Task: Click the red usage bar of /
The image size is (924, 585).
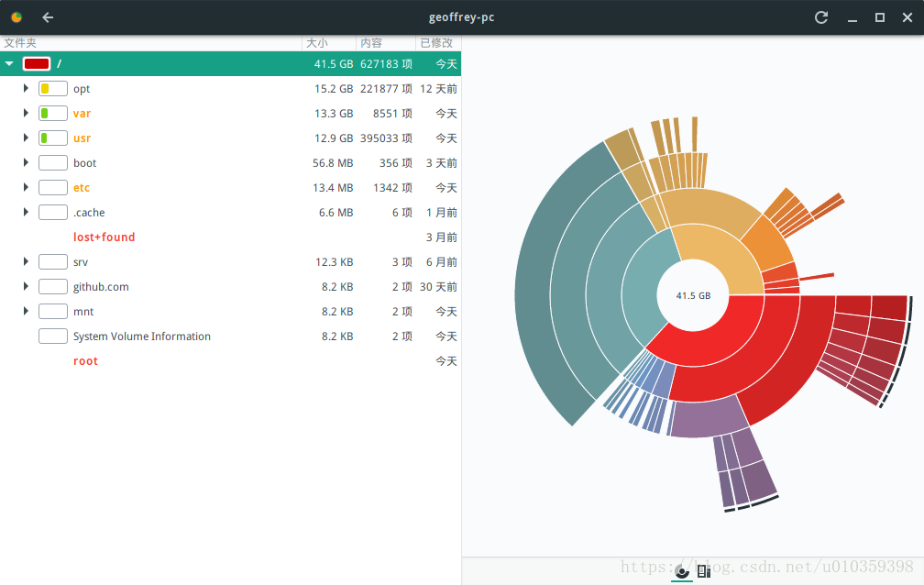Action: [37, 63]
